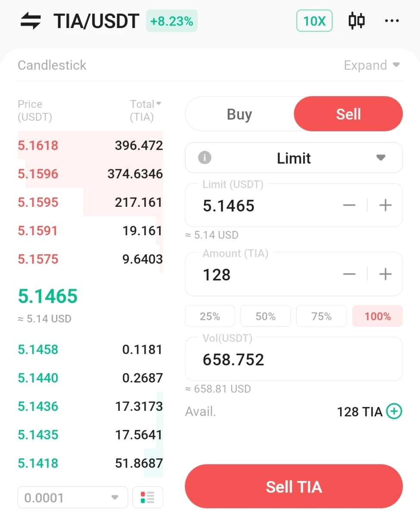Increase TIA amount with plus icon
420x518 pixels.
tap(385, 274)
